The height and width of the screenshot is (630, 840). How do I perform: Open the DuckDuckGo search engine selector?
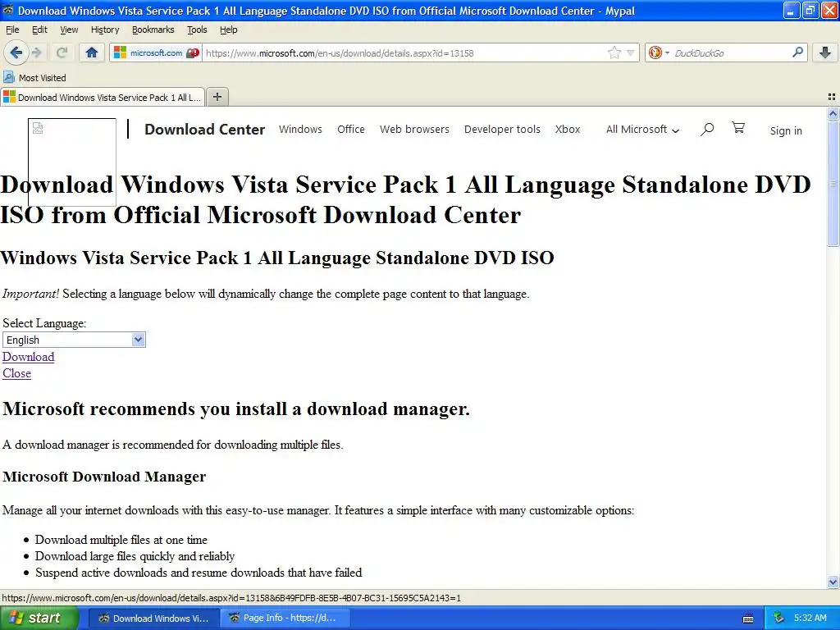[x=659, y=52]
